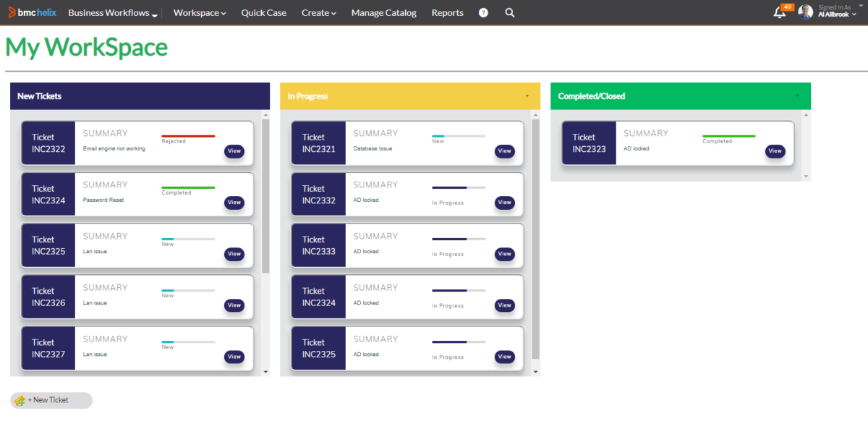This screenshot has height=424, width=868.
Task: Select the Ticket INC2327 tile
Action: pos(48,349)
